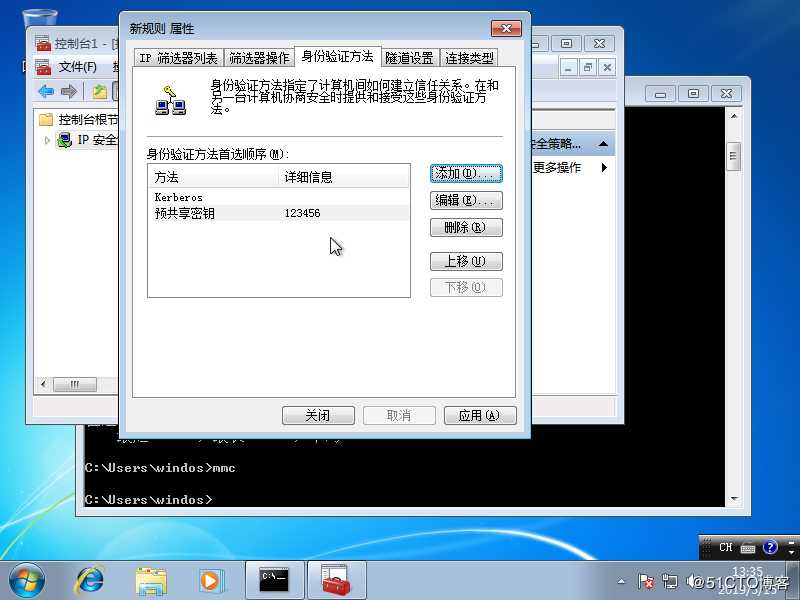
Task: Collapse the 安全策略 actions header arrow
Action: pyautogui.click(x=603, y=144)
